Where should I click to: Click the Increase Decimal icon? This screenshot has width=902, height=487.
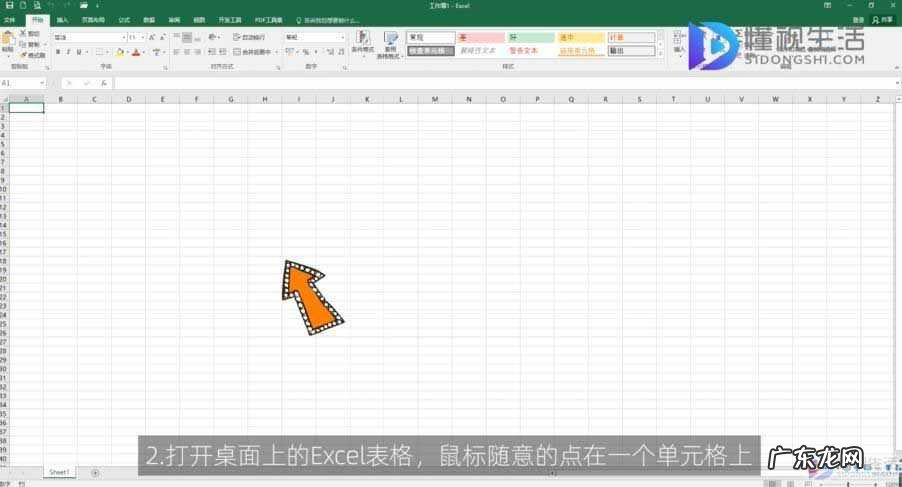330,52
